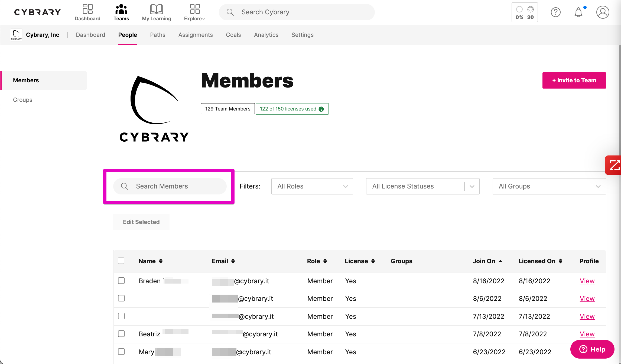This screenshot has height=364, width=621.
Task: Open the notifications bell
Action: click(578, 12)
